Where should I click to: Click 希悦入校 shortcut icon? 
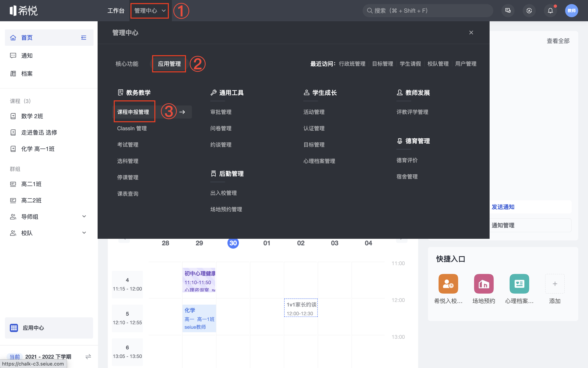(x=448, y=284)
